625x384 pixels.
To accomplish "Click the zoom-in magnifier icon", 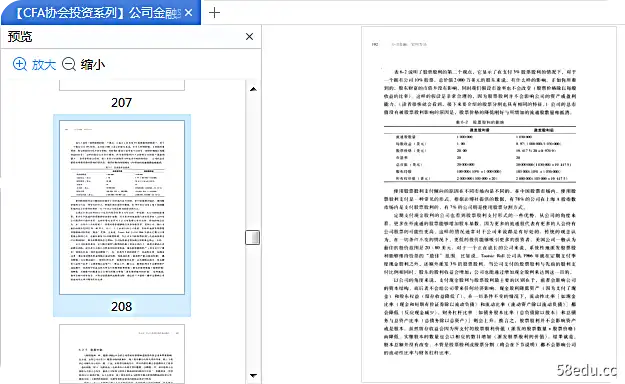I will (20, 64).
